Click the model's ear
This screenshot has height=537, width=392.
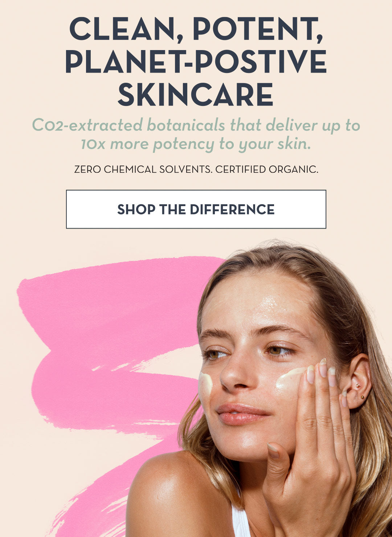click(x=358, y=381)
